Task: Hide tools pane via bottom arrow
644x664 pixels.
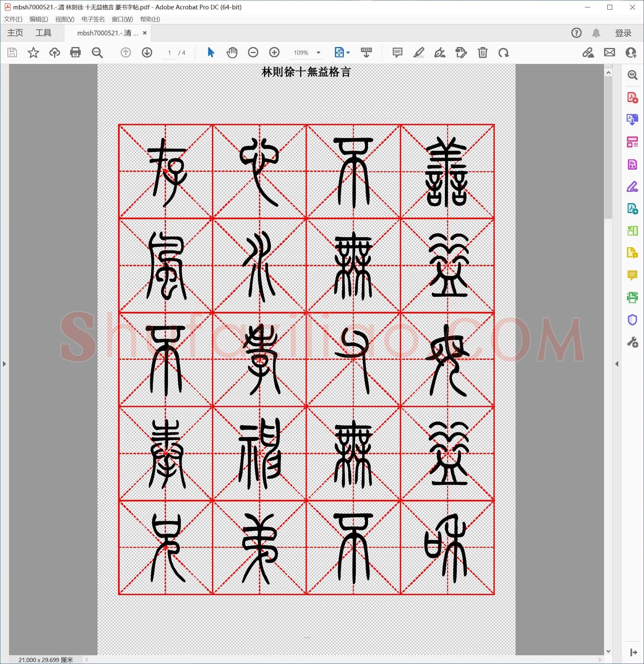Action: tap(633, 652)
